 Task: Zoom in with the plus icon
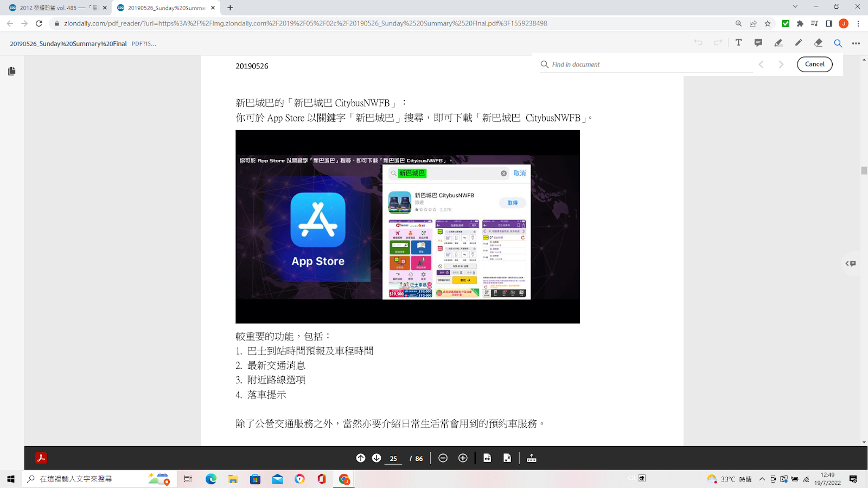coord(463,458)
